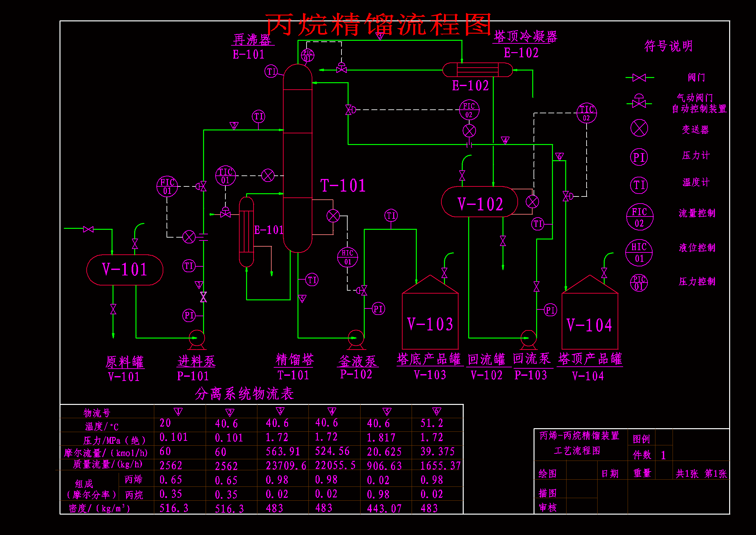Select title block text 工艺流程图
756x535 pixels.
577,451
